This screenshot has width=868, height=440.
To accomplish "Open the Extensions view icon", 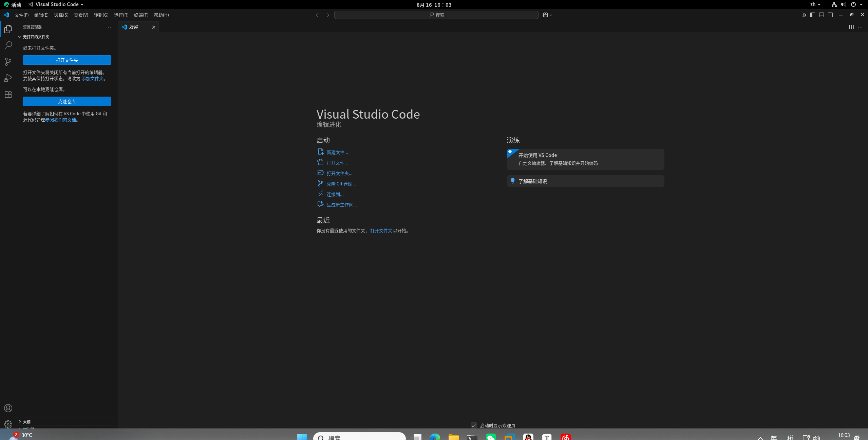I will [x=8, y=94].
